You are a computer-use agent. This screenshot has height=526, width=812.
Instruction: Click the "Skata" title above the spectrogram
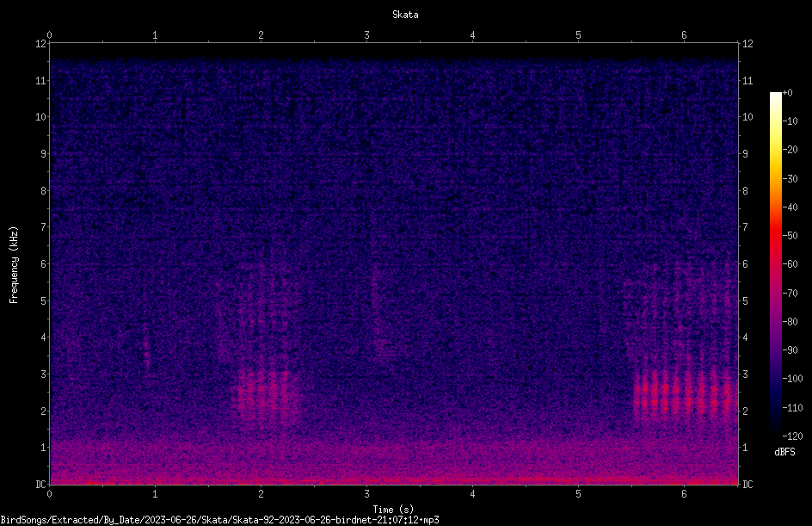point(405,15)
